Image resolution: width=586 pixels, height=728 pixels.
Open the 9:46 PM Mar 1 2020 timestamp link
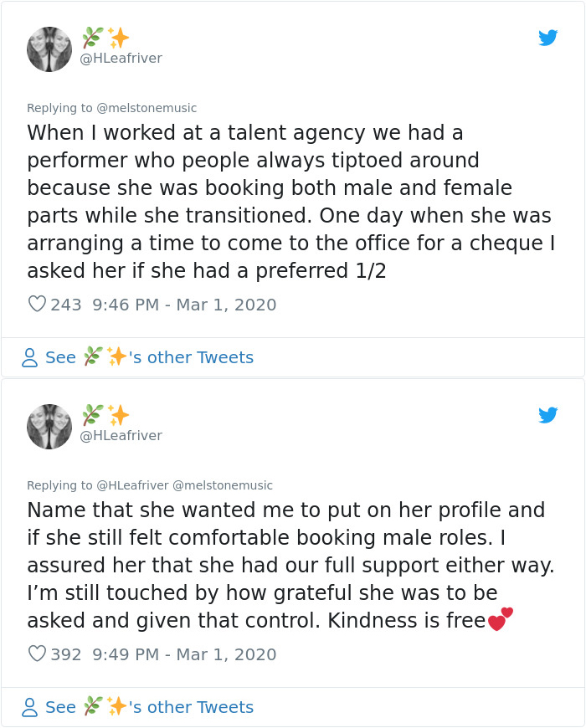click(x=185, y=305)
